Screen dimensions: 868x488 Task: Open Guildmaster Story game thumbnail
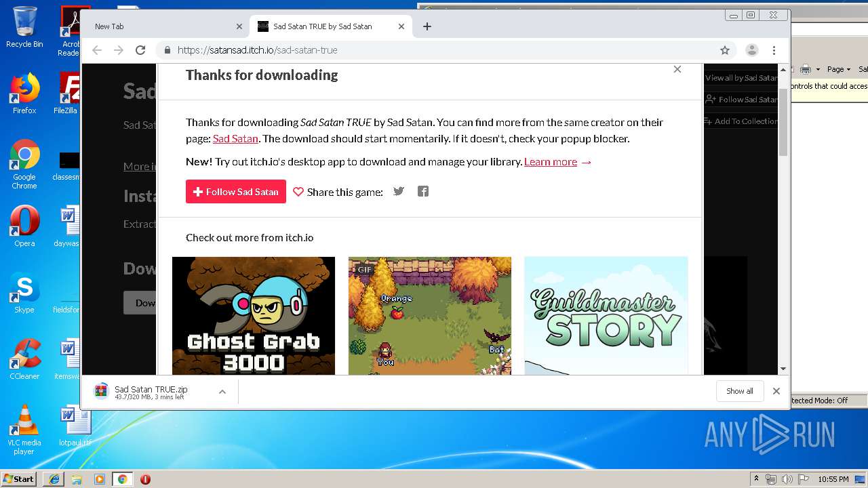coord(606,316)
